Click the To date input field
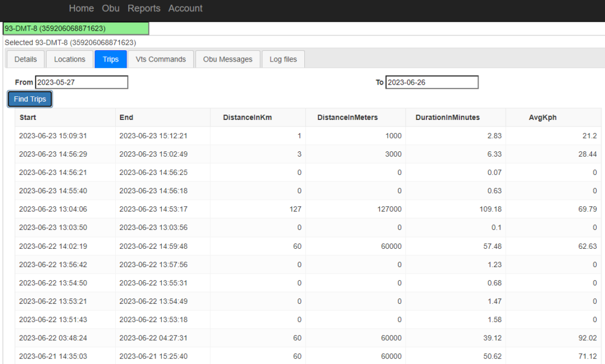 click(x=432, y=83)
